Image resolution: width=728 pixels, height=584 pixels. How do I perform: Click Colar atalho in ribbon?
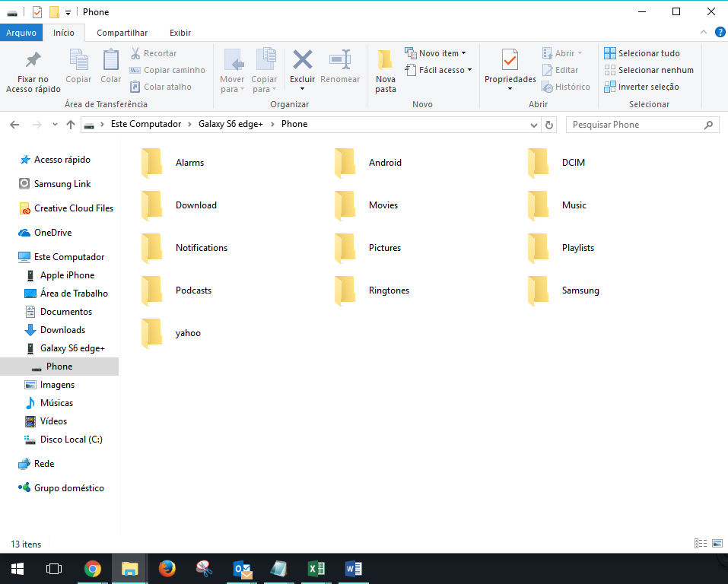[161, 87]
